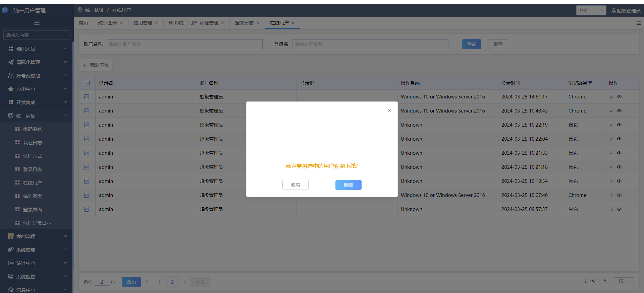The height and width of the screenshot is (293, 644).
Task: Click force-offline arrow for 10:10:54 row
Action: (611, 181)
